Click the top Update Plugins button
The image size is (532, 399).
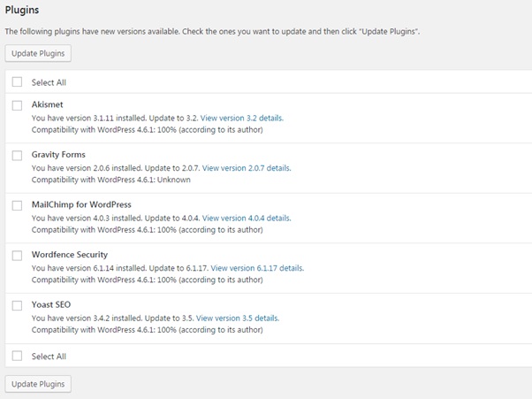point(38,53)
